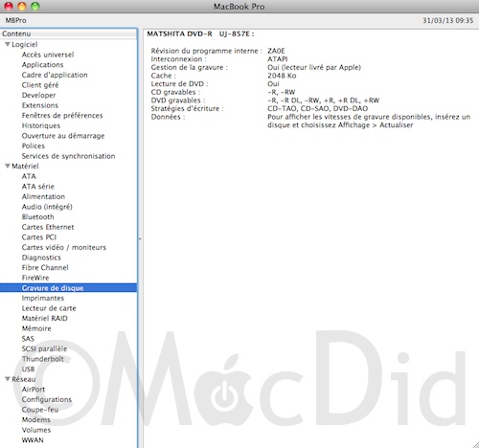
Task: Select the ATA hardware entry
Action: [x=29, y=176]
